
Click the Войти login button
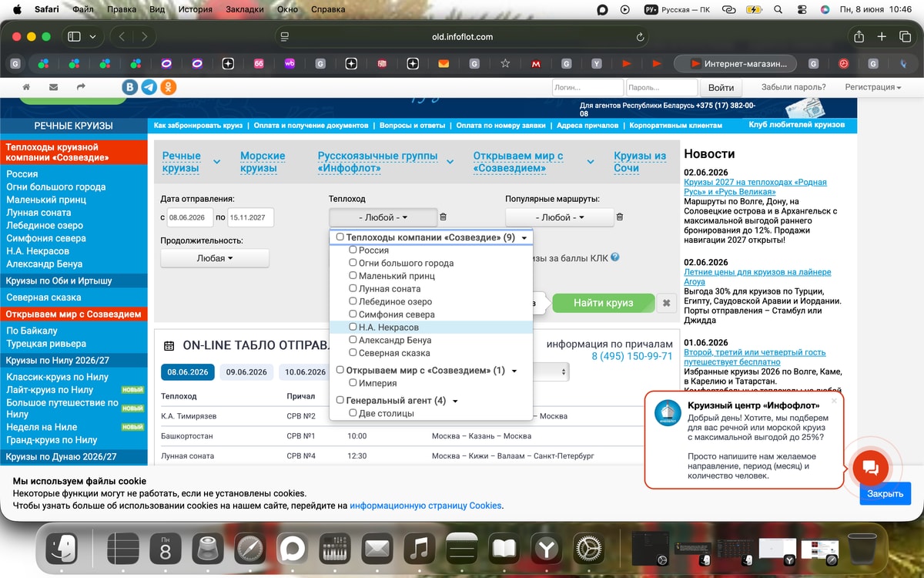(x=721, y=88)
